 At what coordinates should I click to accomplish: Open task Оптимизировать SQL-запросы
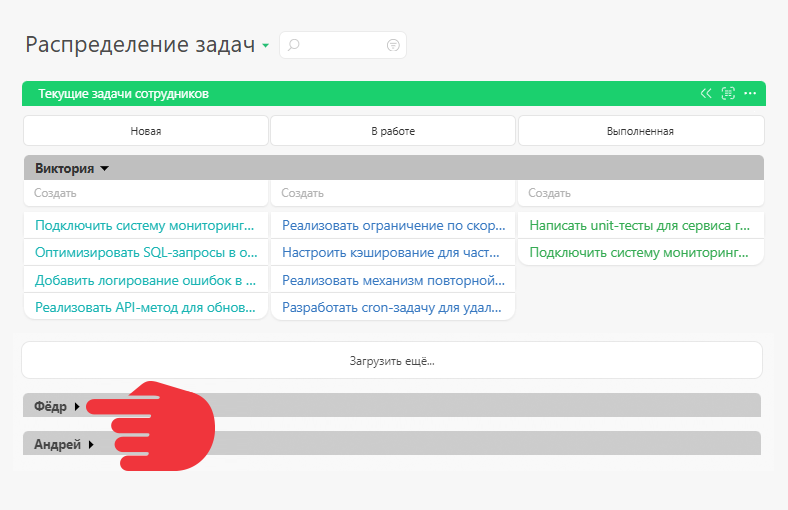[x=146, y=253]
